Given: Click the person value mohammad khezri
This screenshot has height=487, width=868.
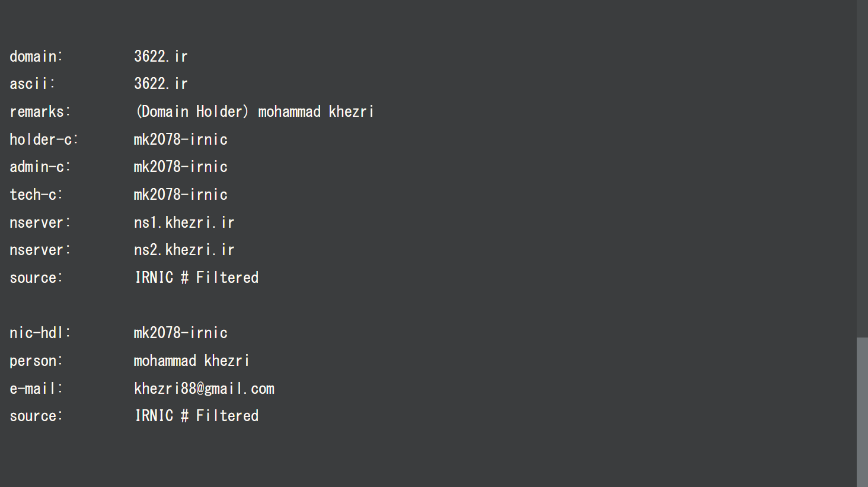Looking at the screenshot, I should [x=192, y=361].
